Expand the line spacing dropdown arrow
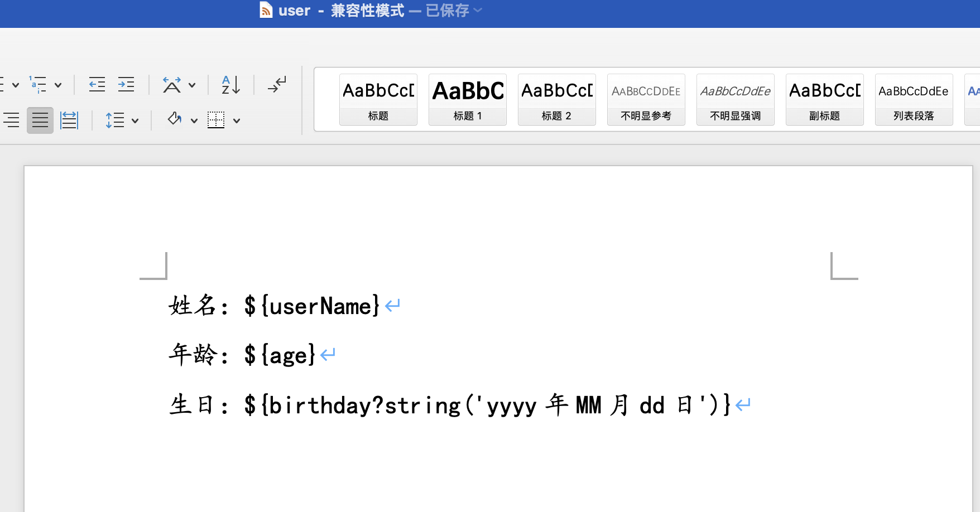This screenshot has height=512, width=980. click(135, 120)
